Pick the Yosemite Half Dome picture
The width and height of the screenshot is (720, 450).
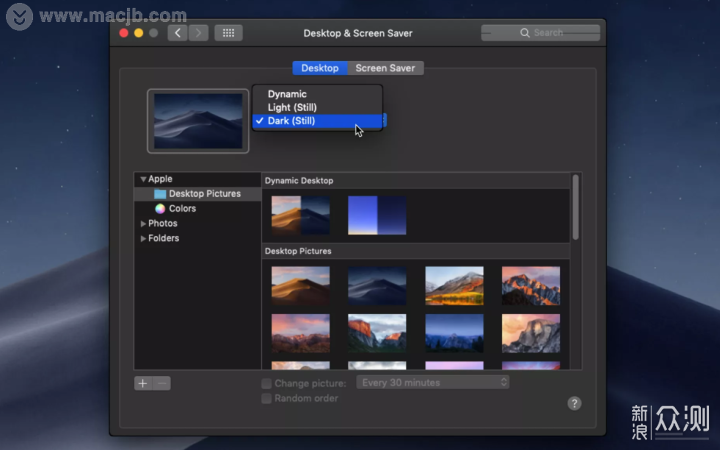click(531, 333)
